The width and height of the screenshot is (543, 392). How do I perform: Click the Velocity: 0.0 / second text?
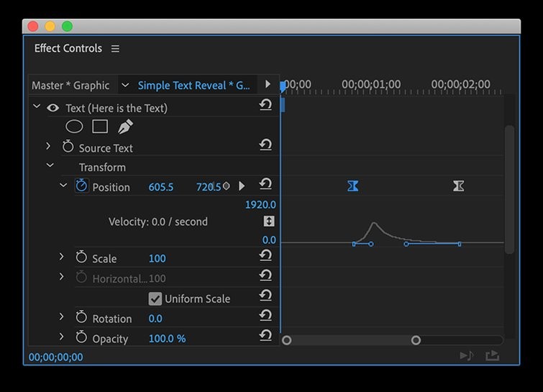(x=158, y=222)
